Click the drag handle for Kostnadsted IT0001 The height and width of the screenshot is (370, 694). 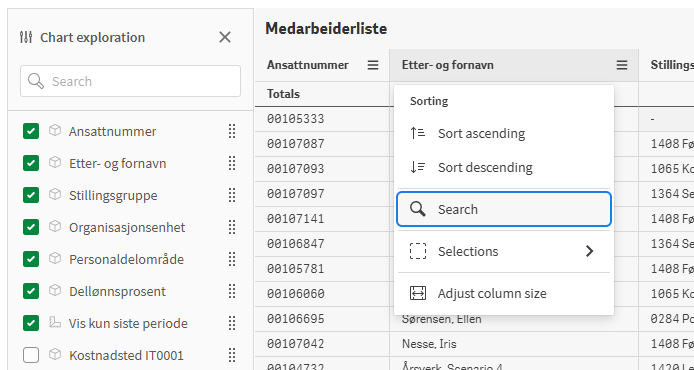click(232, 355)
